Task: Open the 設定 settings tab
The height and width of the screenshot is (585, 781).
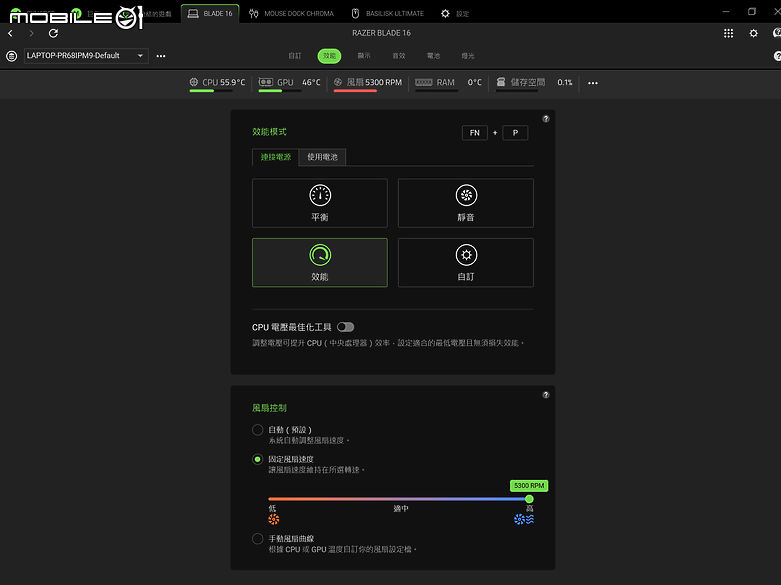Action: point(455,13)
